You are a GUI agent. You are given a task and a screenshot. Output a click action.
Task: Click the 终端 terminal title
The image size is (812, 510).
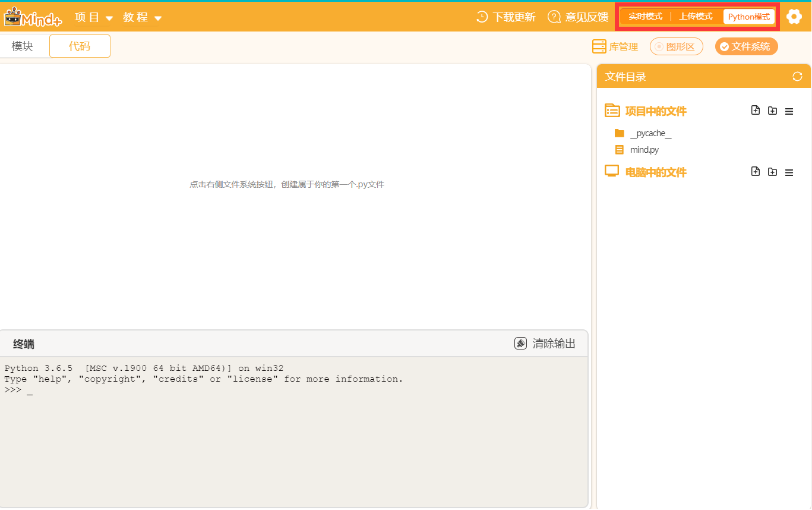[24, 344]
